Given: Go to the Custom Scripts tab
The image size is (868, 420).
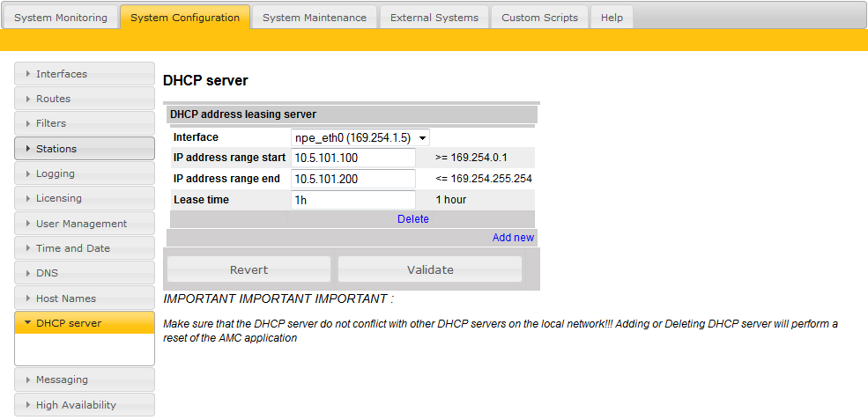Looking at the screenshot, I should 539,18.
